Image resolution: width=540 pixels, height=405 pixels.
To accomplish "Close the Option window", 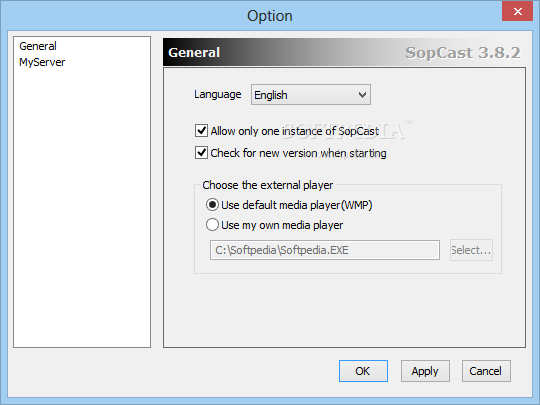I will point(517,11).
